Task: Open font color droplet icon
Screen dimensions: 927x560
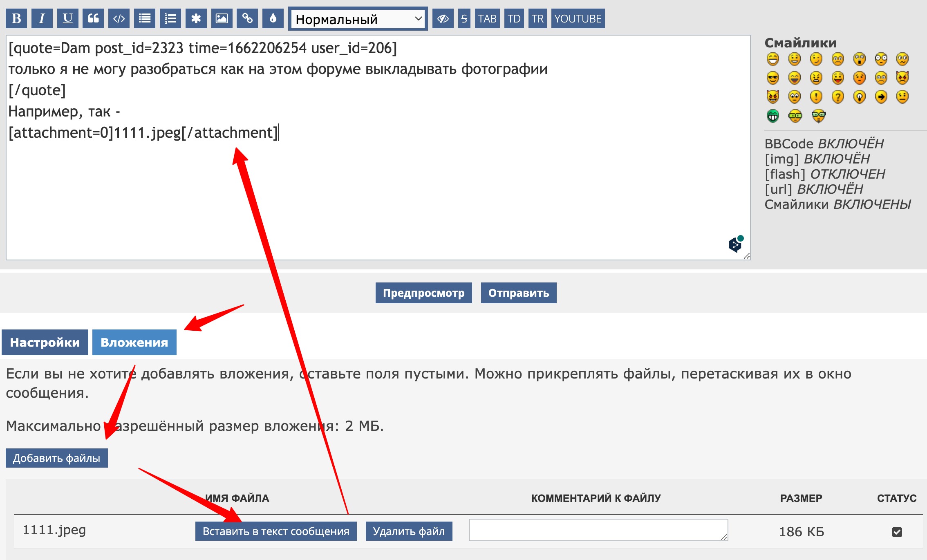Action: (x=273, y=19)
